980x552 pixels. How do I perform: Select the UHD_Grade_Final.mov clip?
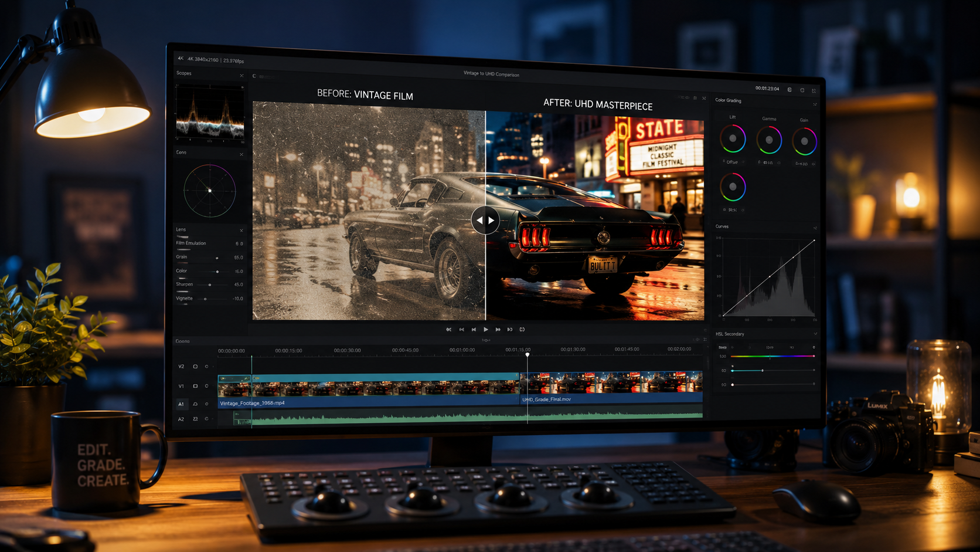pos(611,388)
